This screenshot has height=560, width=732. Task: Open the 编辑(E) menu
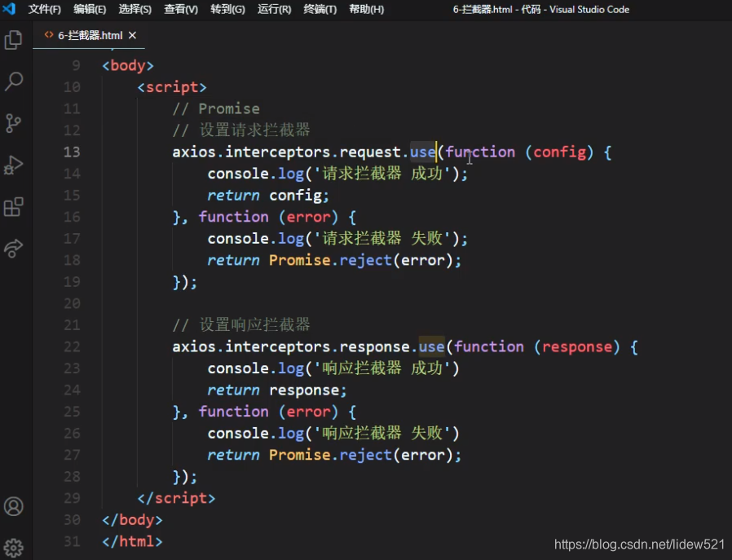point(90,9)
